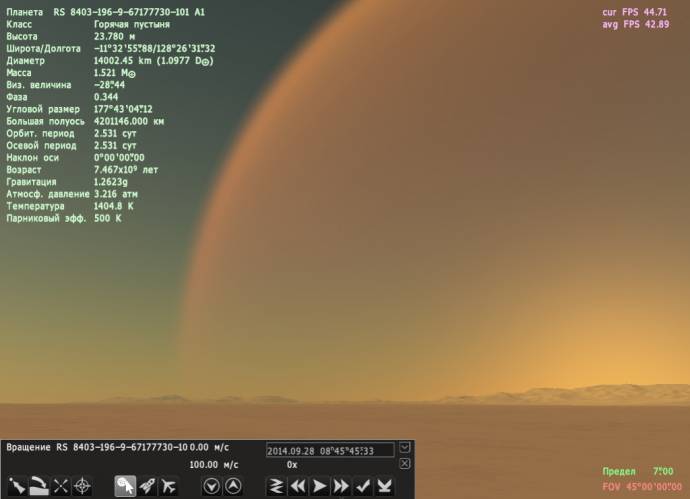Click the crossed-arrows center object icon
Viewport: 690px width, 499px height.
click(60, 486)
